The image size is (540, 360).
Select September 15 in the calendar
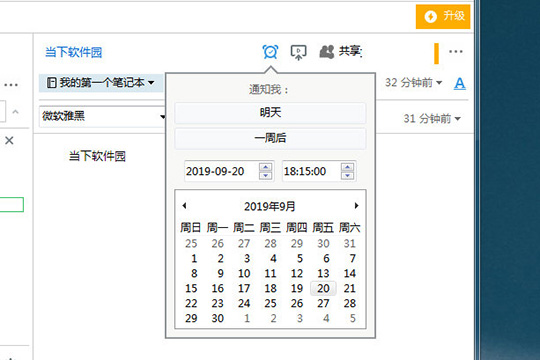(191, 288)
